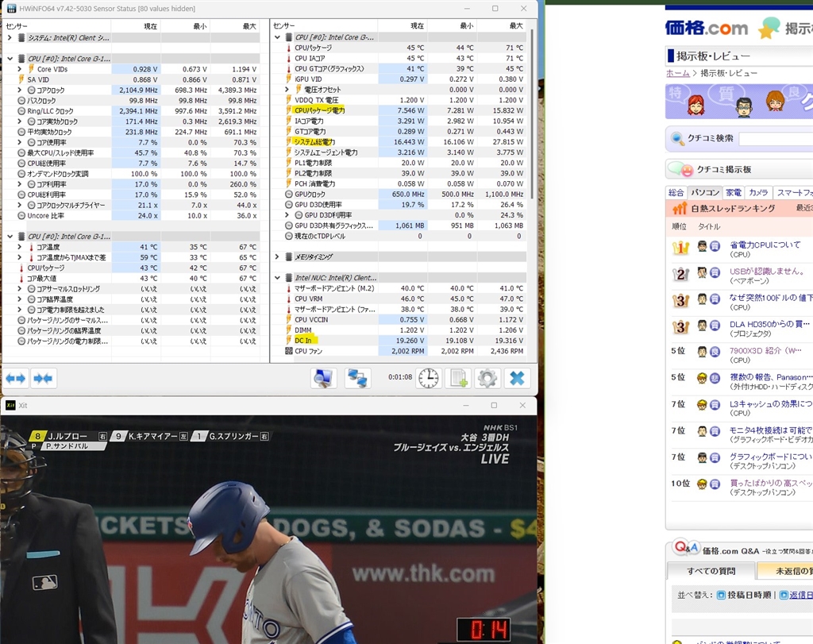This screenshot has height=644, width=813.
Task: Open thread 7900X3D 紹介
Action: pos(765,350)
